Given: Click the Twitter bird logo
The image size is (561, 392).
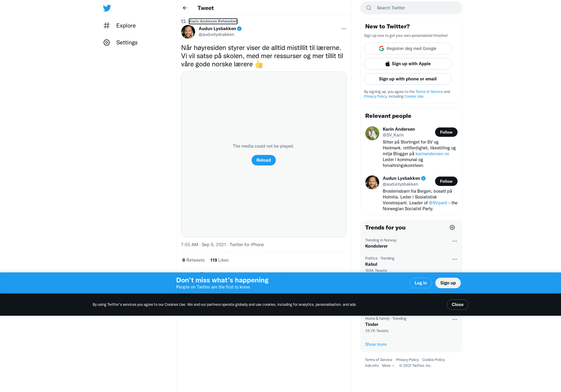Looking at the screenshot, I should tap(107, 8).
